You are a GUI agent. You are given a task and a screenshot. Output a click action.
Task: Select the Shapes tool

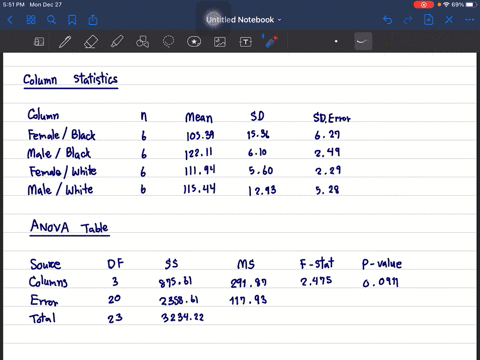pos(142,42)
